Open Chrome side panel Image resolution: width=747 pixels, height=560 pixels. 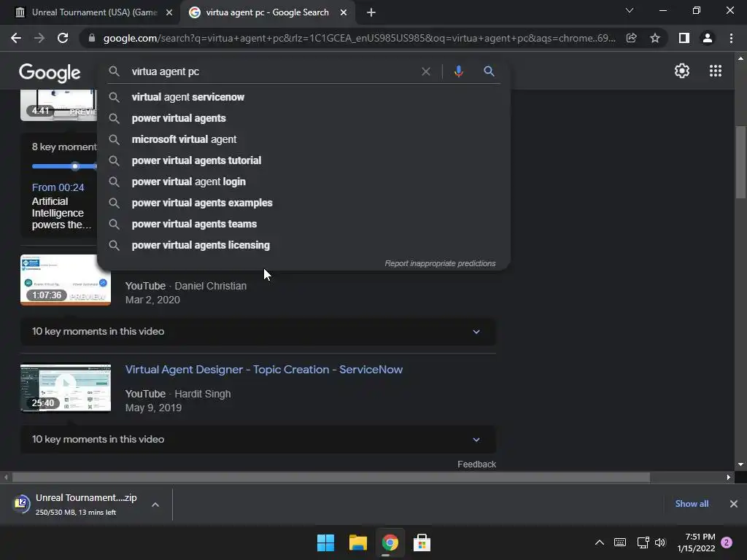click(684, 38)
